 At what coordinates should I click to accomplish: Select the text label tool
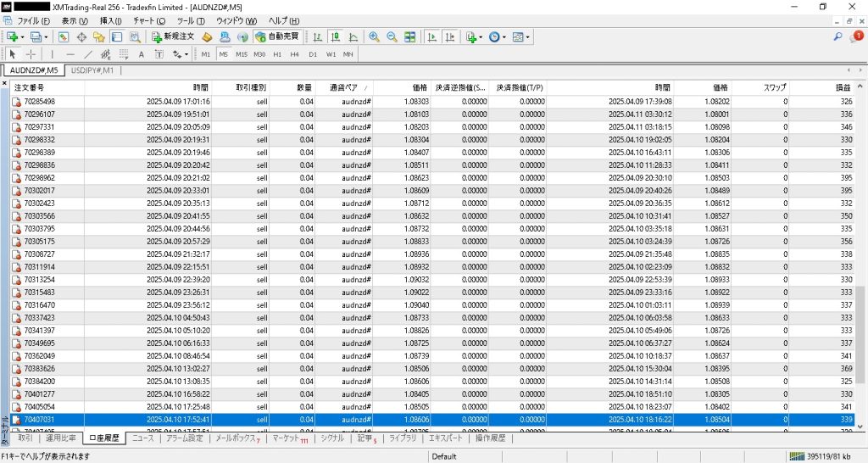pos(141,54)
